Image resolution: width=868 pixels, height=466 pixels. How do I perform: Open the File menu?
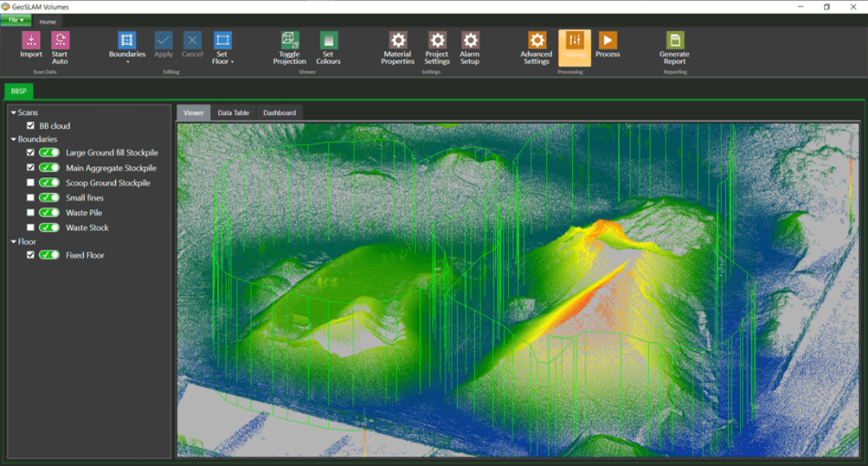point(16,20)
